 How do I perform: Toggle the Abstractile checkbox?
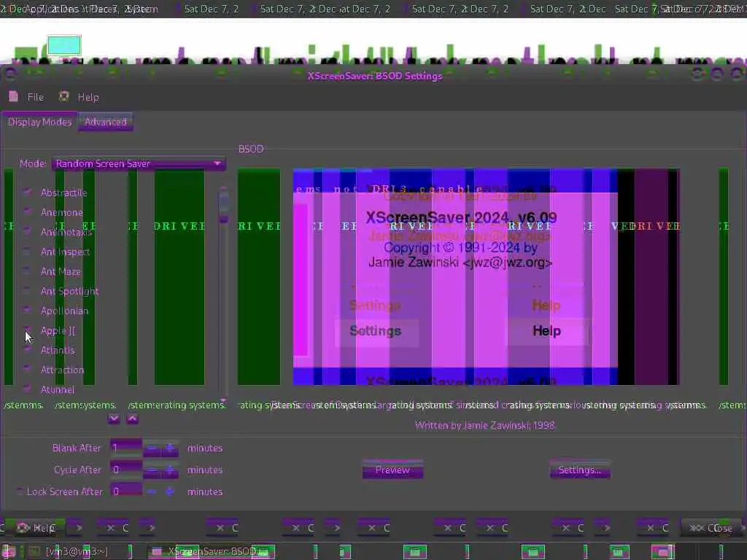(x=27, y=192)
